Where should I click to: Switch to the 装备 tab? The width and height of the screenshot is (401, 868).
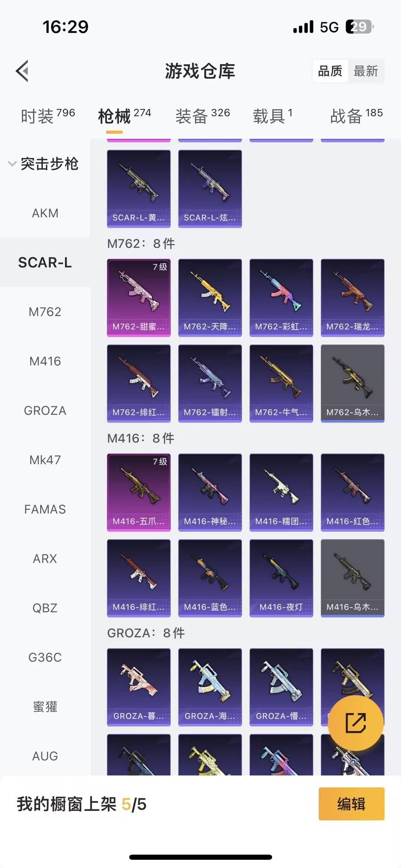tap(203, 116)
